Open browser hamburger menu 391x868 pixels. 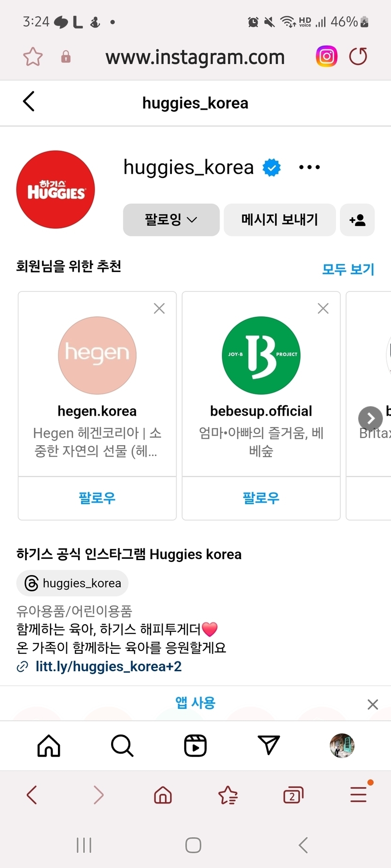[358, 795]
